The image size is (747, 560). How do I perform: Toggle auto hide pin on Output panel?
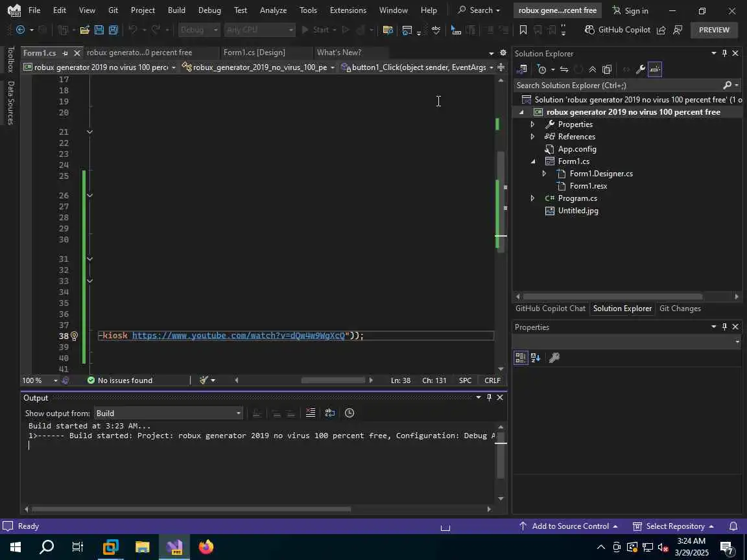click(x=489, y=397)
